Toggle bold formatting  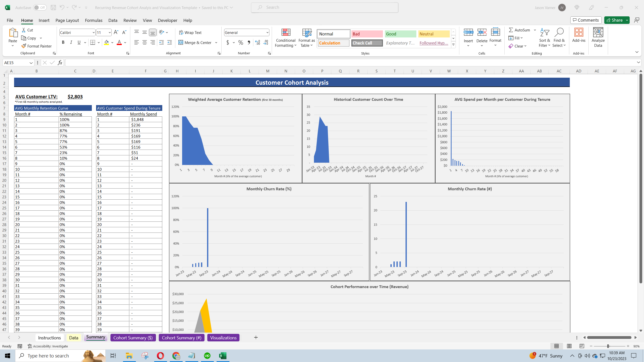click(63, 42)
